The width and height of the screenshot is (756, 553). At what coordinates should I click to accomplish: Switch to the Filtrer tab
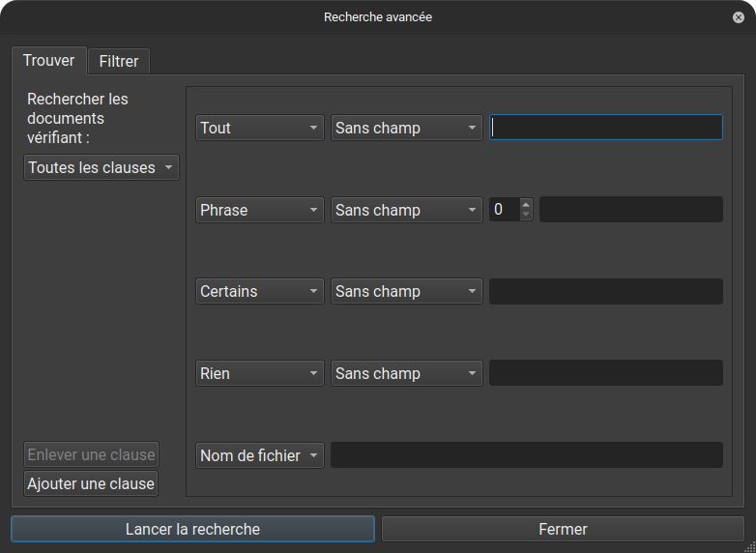[119, 61]
